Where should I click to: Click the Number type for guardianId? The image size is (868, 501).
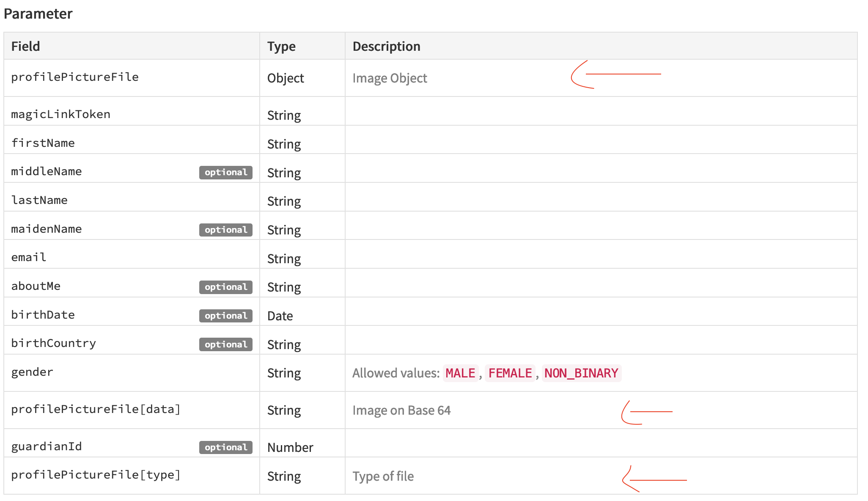pos(290,448)
